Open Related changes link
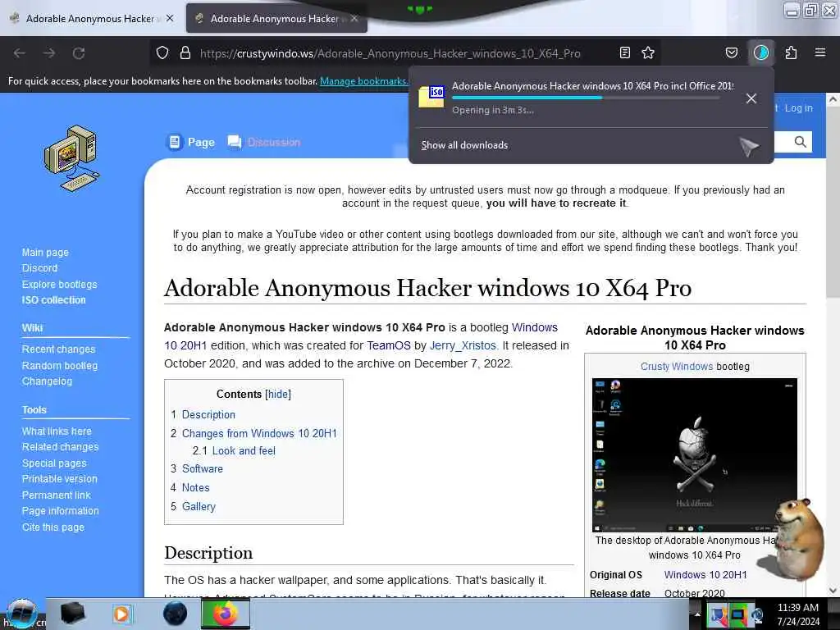840x630 pixels. [x=60, y=447]
